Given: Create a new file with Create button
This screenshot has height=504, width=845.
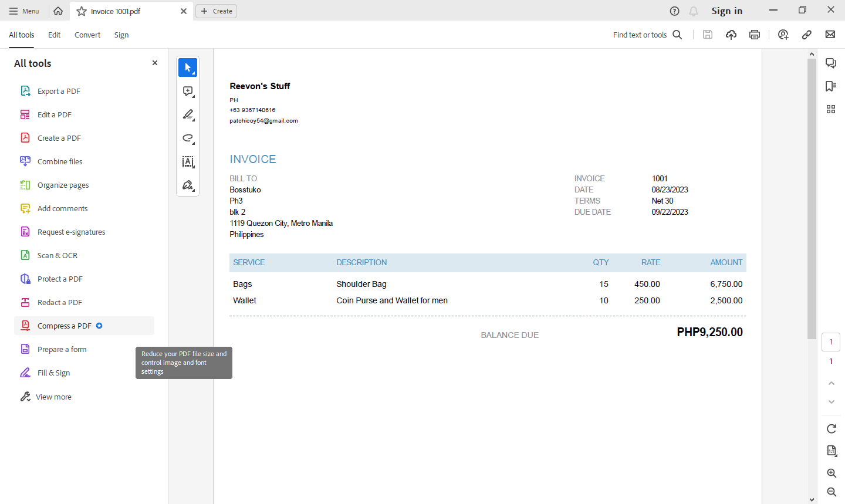Looking at the screenshot, I should (216, 11).
